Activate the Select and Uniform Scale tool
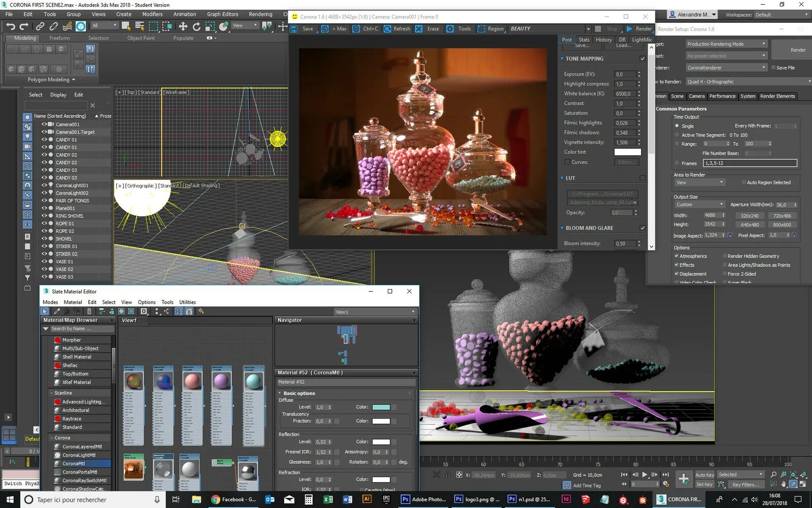Screen dimensions: 812x508 (x=210, y=26)
